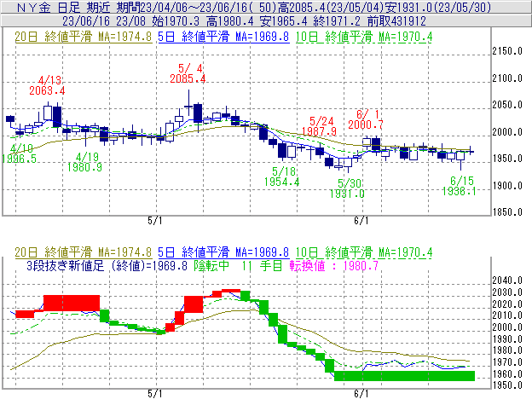Viewport: 532px width, 405px height.
Task: Click the 1900.0 price axis label
Action: point(507,186)
